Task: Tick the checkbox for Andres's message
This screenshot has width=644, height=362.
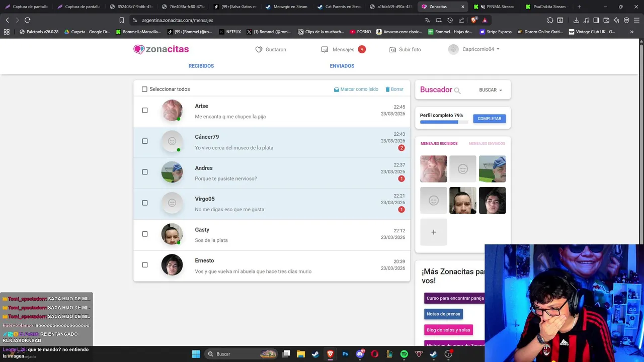Action: point(145,172)
